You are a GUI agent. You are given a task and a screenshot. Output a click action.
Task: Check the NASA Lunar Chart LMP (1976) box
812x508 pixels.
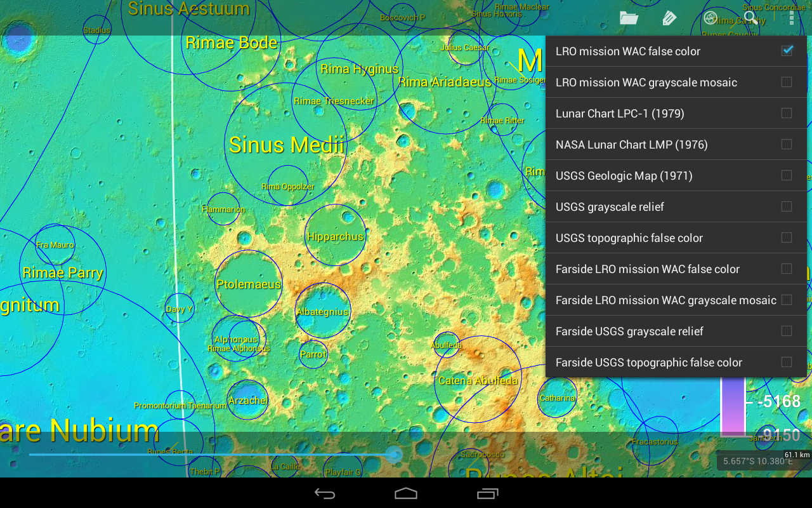[x=787, y=144]
